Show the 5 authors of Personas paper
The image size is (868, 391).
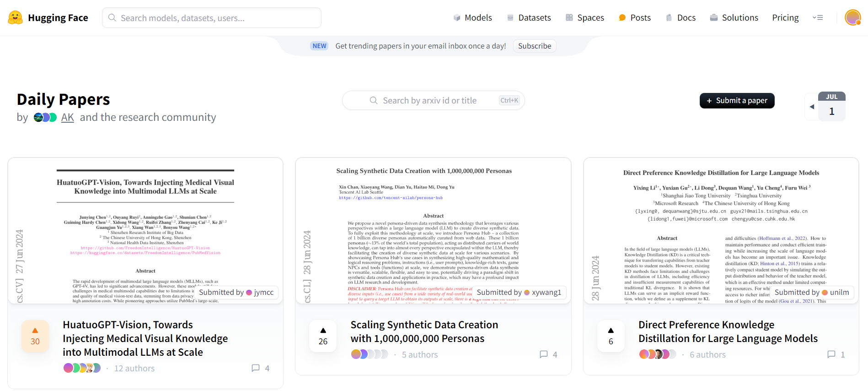coord(420,354)
